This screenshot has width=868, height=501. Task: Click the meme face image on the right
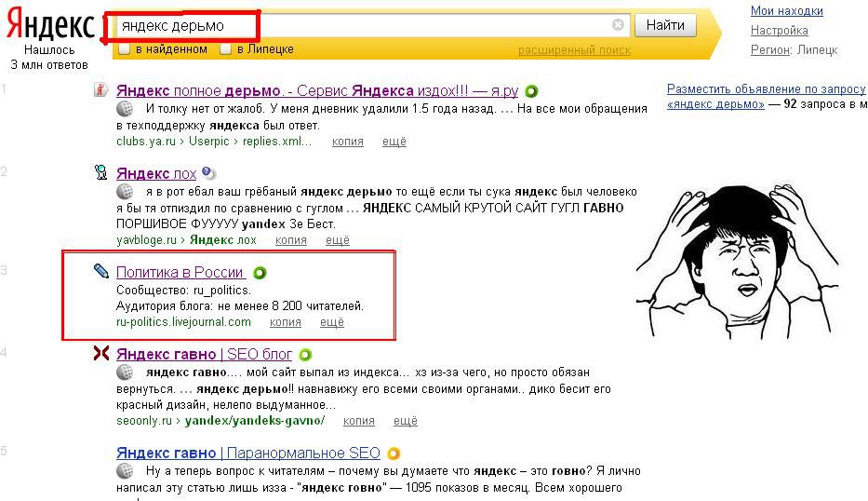point(738,260)
